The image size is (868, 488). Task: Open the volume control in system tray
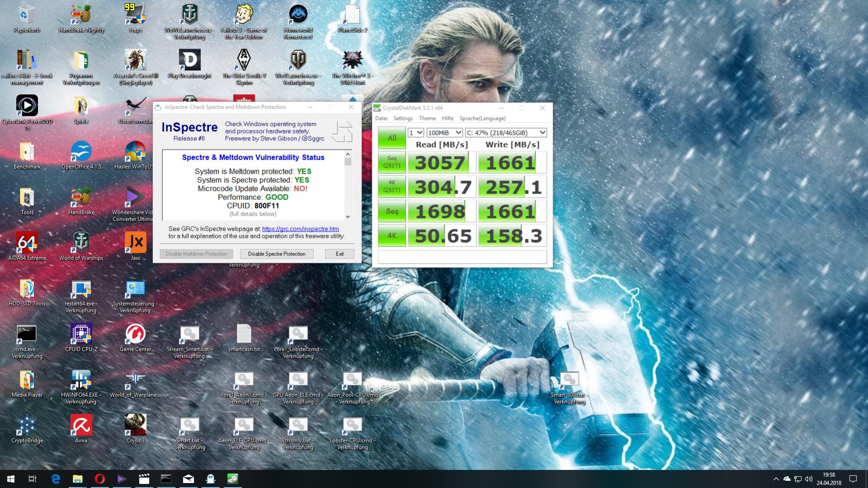[809, 479]
